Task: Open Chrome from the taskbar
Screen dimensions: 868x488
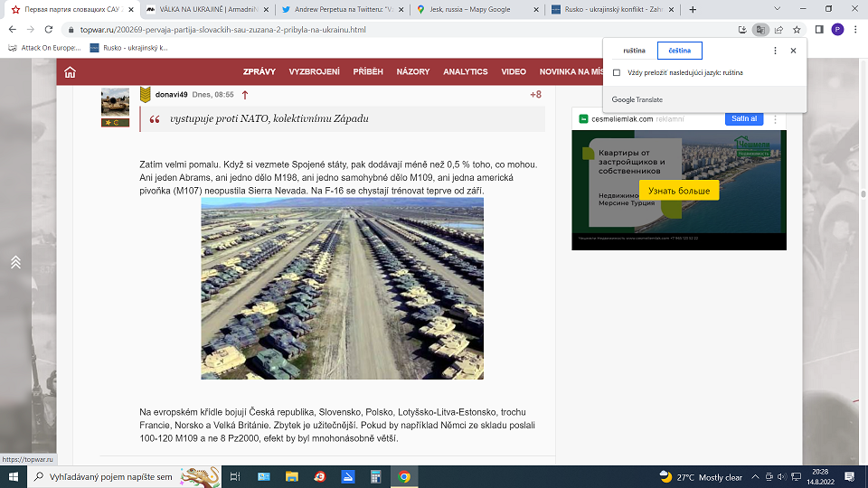Action: pos(404,476)
